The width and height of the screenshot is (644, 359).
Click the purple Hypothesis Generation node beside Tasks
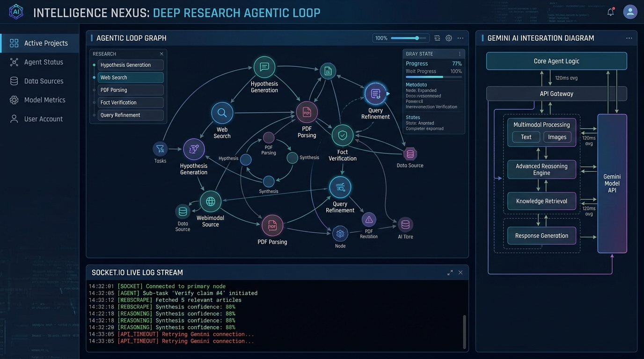pyautogui.click(x=194, y=149)
